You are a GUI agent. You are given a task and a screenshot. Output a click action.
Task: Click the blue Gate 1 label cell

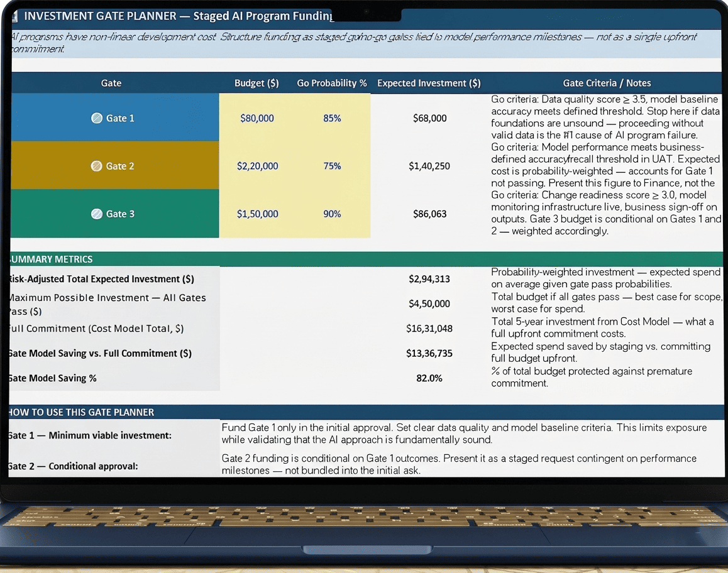pyautogui.click(x=114, y=118)
